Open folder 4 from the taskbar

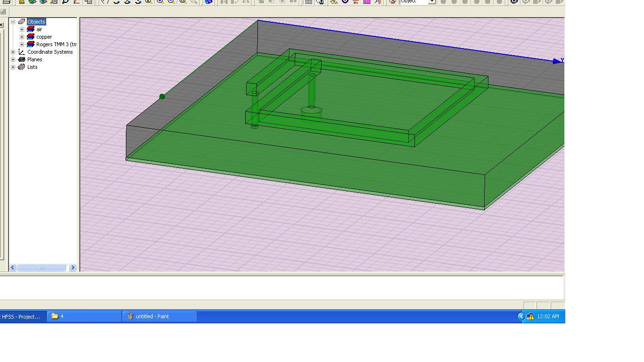click(84, 316)
